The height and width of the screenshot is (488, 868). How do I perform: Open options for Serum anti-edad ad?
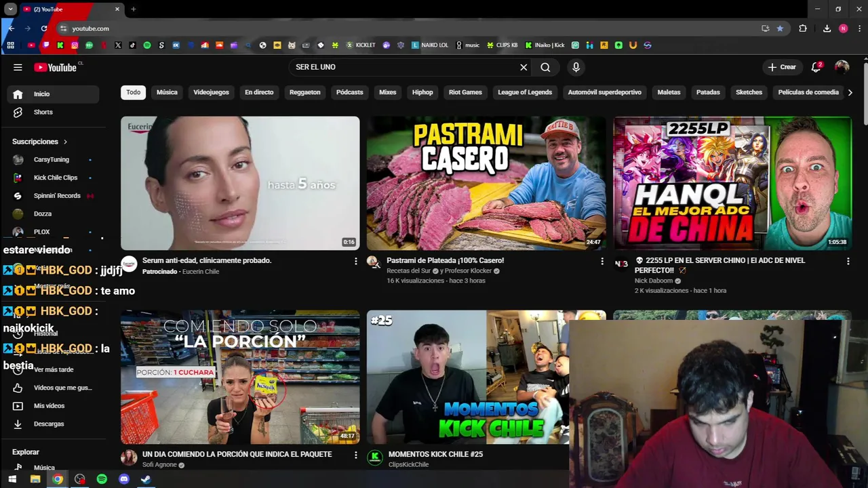(x=355, y=261)
